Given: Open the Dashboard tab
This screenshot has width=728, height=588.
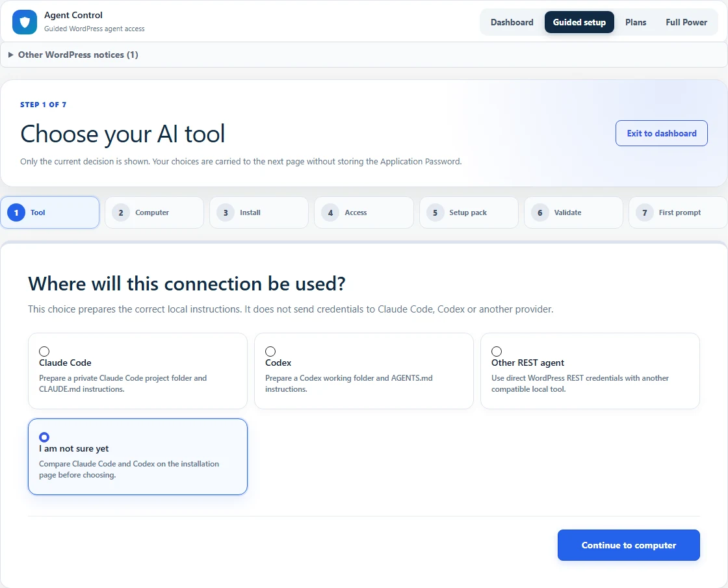Looking at the screenshot, I should (512, 22).
